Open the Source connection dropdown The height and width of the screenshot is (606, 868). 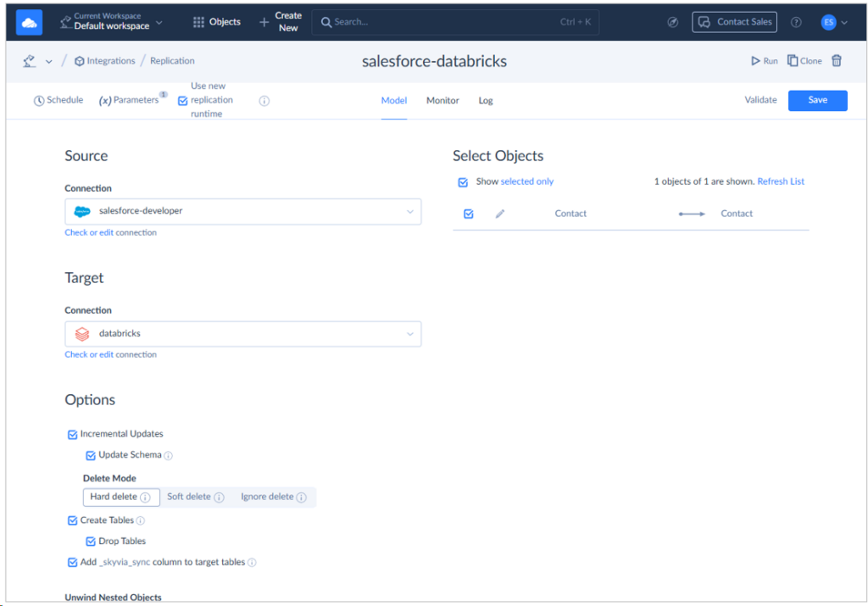point(243,211)
